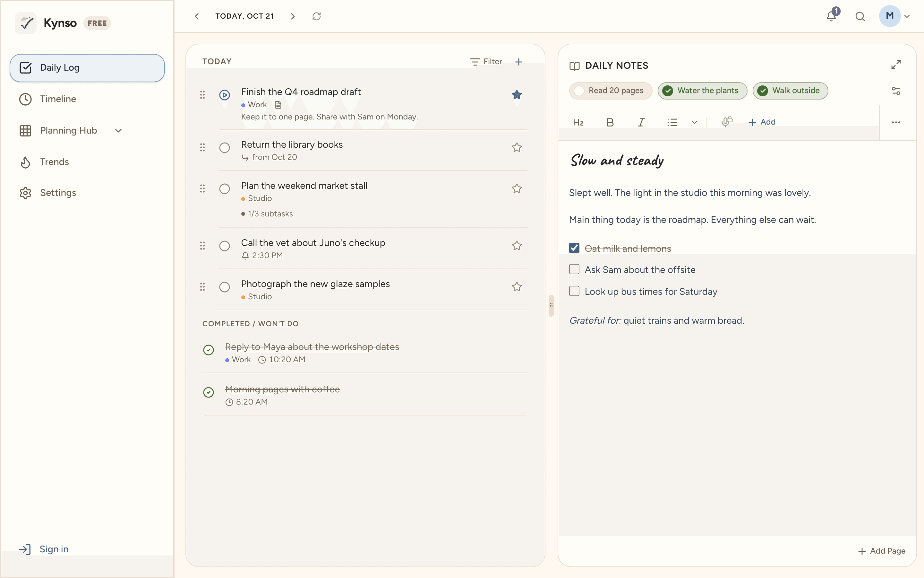
Task: Open habit tracker settings sliders icon
Action: 896,91
